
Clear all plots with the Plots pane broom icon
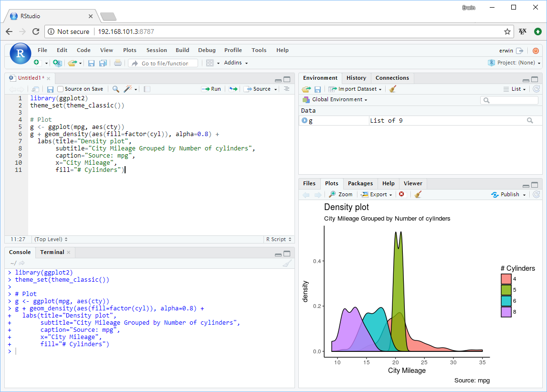(418, 194)
